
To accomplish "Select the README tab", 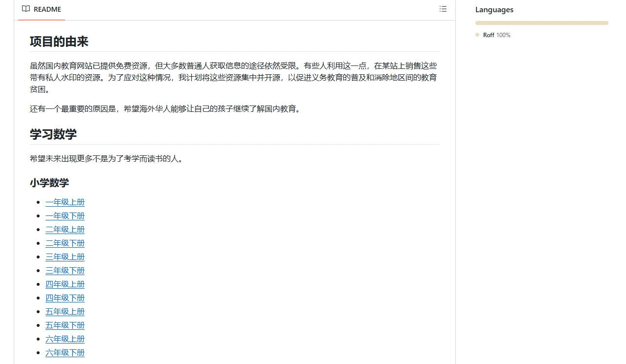I will [x=42, y=9].
